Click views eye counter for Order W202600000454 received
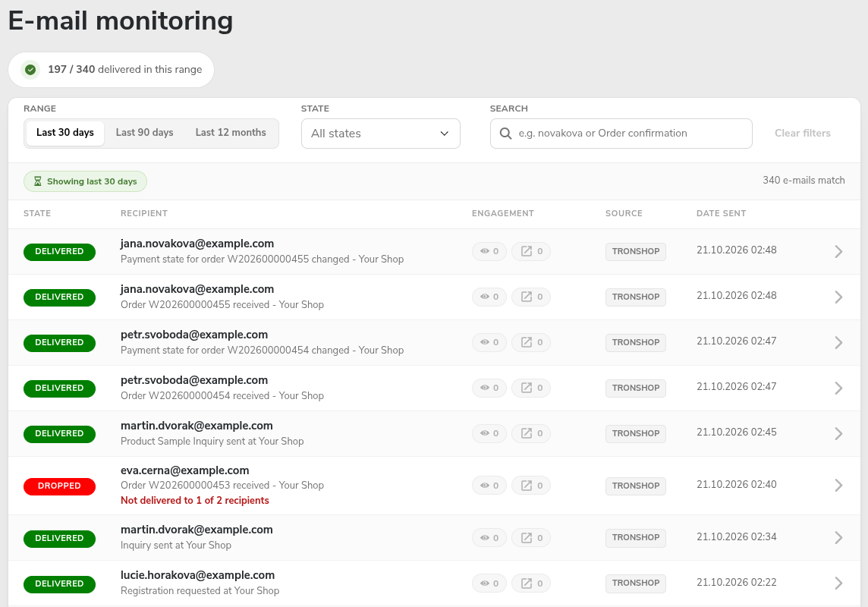868x607 pixels. pos(489,388)
